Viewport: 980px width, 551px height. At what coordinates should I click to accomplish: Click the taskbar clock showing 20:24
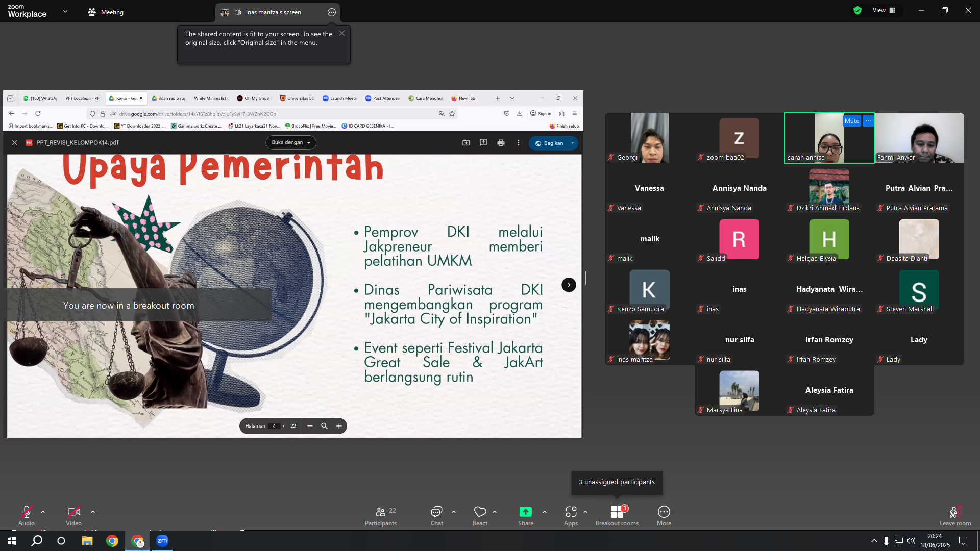pos(935,541)
